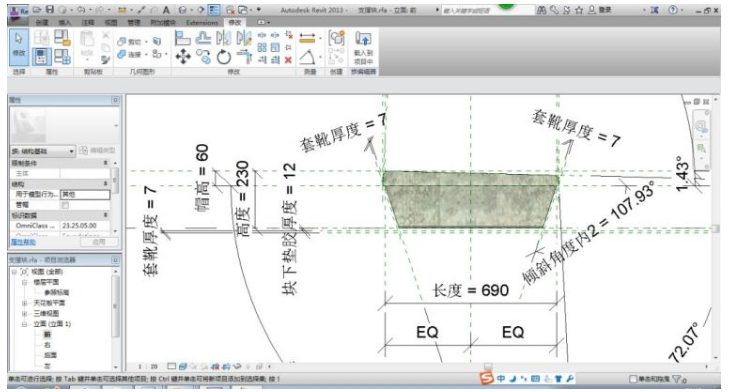This screenshot has height=392, width=730.
Task: Select the Rotate tool
Action: (x=224, y=57)
